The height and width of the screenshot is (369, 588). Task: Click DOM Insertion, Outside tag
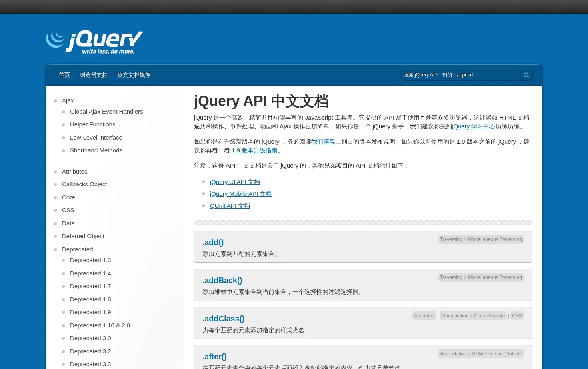point(497,354)
